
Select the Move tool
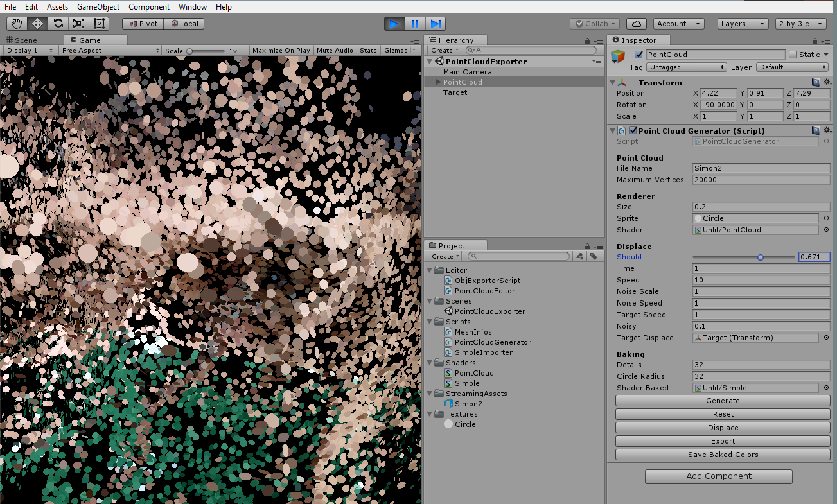point(37,24)
